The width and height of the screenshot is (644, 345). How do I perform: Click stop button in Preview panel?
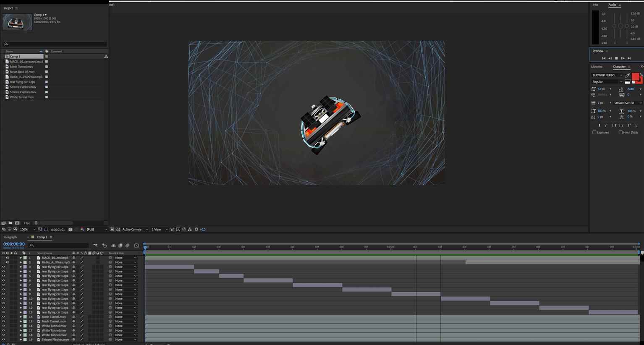[x=616, y=58]
